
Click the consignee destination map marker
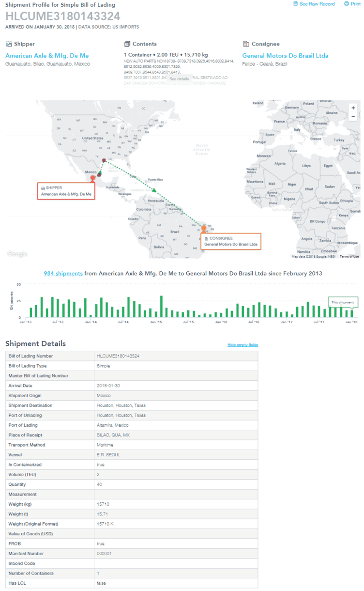[204, 228]
